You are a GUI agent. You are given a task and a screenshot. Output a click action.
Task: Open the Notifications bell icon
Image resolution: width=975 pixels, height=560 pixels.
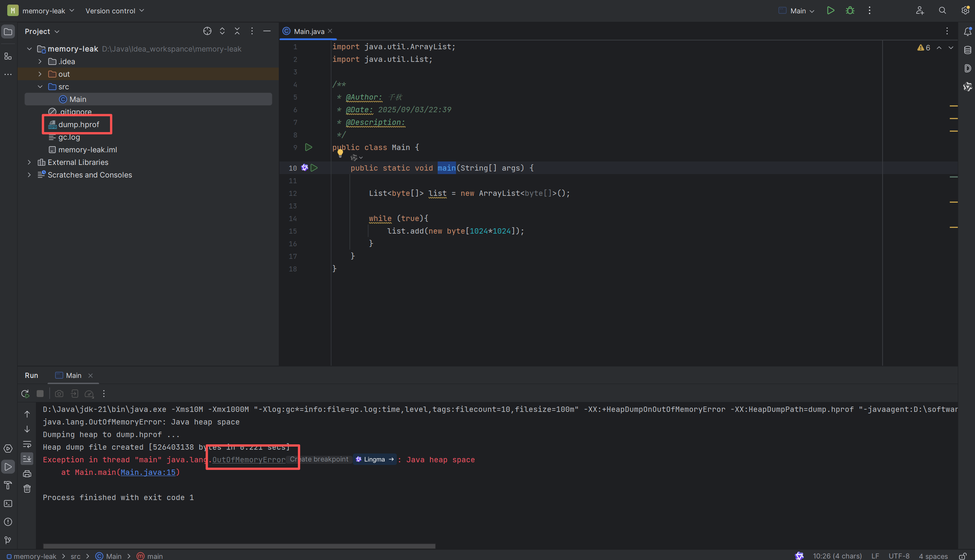(967, 32)
